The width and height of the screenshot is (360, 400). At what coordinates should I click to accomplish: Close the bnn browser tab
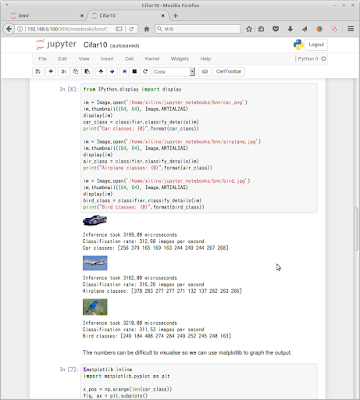pyautogui.click(x=82, y=16)
